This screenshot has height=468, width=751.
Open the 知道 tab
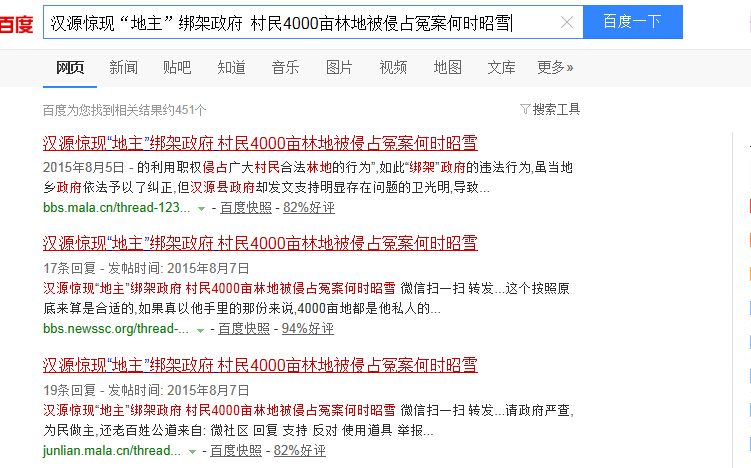[231, 67]
